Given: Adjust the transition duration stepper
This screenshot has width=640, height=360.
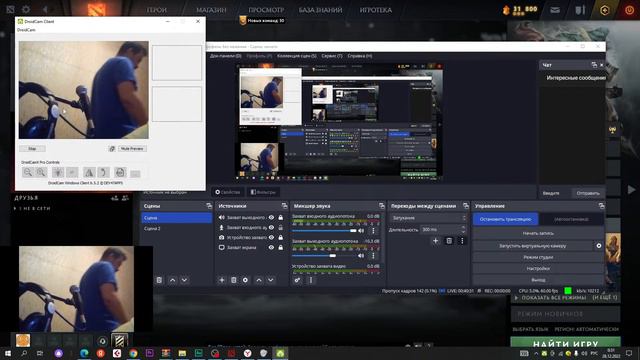Looking at the screenshot, I should (x=463, y=229).
